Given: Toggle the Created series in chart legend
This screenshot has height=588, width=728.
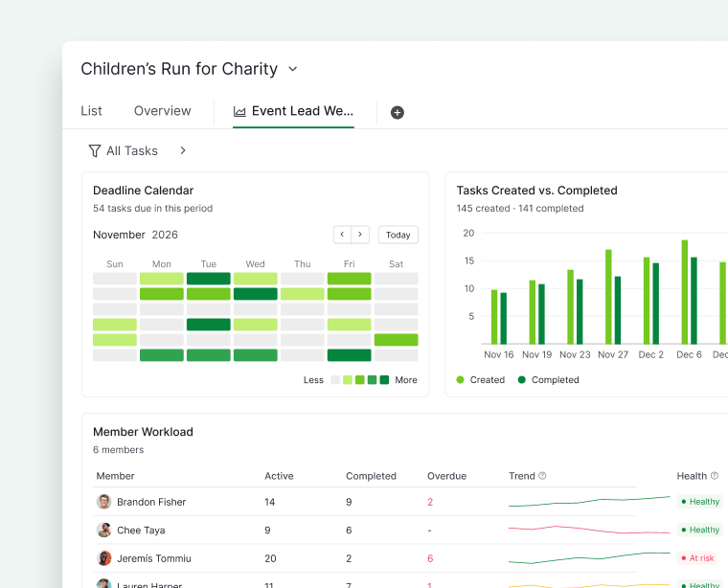Looking at the screenshot, I should click(481, 379).
